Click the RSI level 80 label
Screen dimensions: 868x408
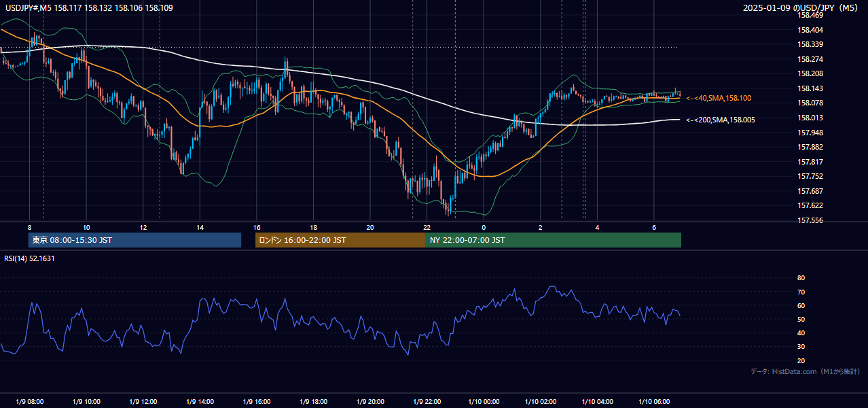(x=801, y=278)
